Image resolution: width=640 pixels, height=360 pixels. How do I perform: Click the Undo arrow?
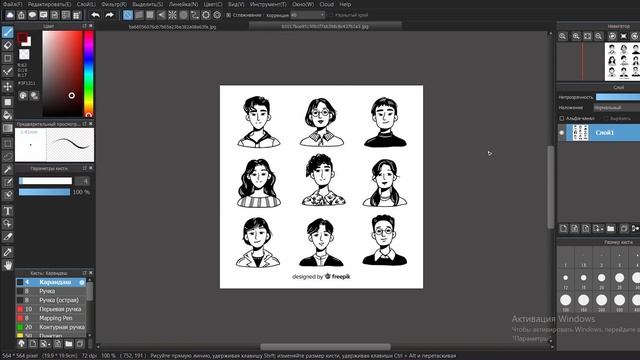96,15
